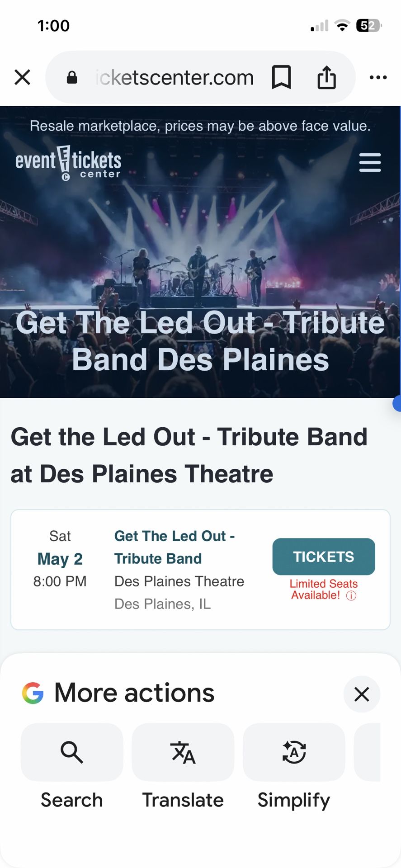Viewport: 401px width, 868px height.
Task: Open the hamburger navigation menu
Action: click(370, 162)
